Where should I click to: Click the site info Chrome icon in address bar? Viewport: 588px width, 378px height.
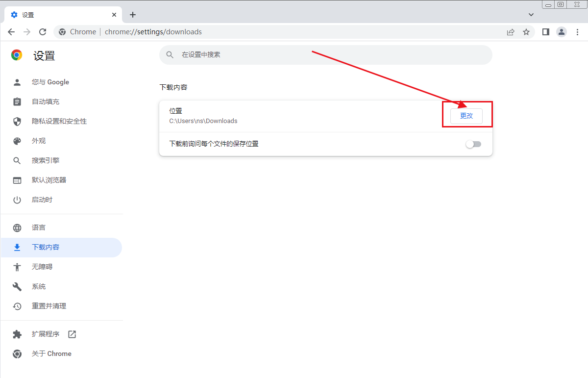[62, 32]
